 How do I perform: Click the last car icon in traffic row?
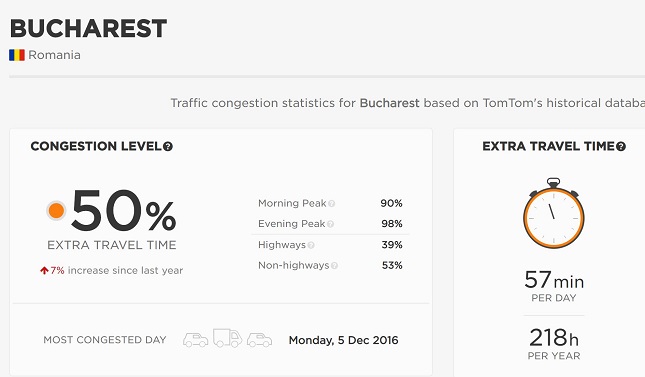[260, 340]
